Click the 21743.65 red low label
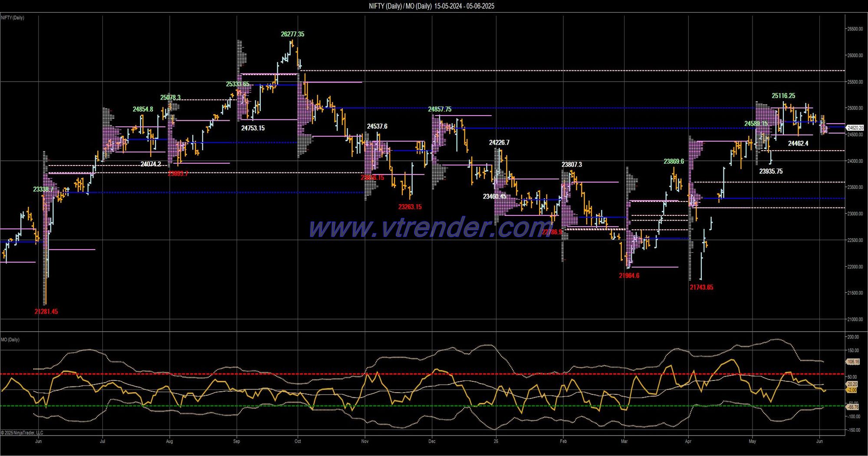This screenshot has height=456, width=868. (x=701, y=287)
